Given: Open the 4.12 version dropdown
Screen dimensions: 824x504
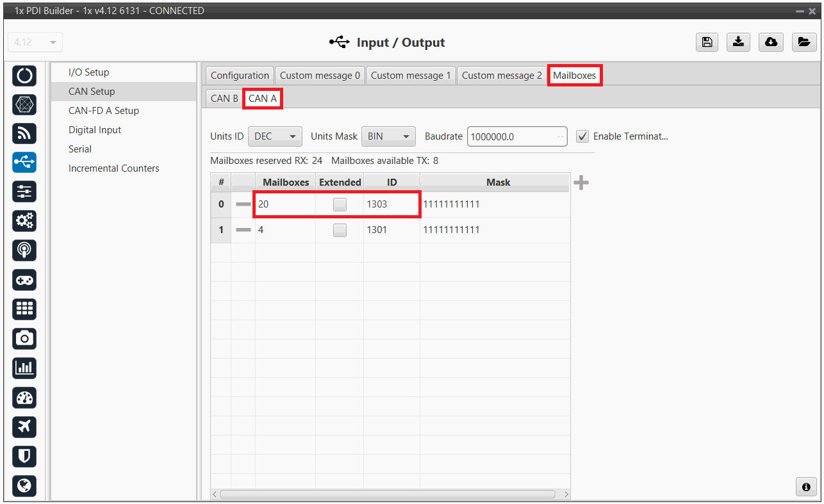Looking at the screenshot, I should point(35,42).
